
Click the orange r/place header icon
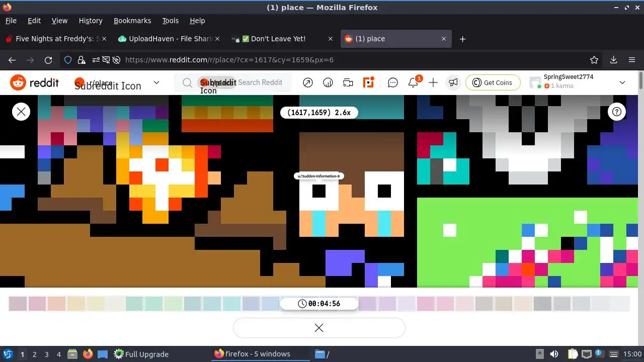point(369,82)
